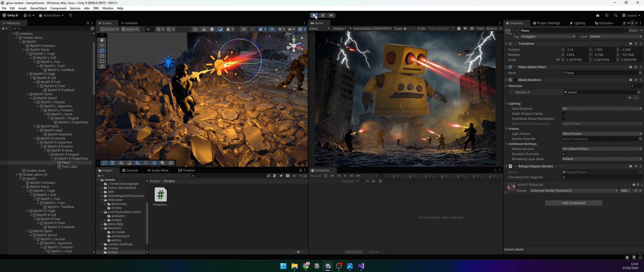
Task: Click the shaded draw mode solid sphere icon
Action: tap(212, 29)
